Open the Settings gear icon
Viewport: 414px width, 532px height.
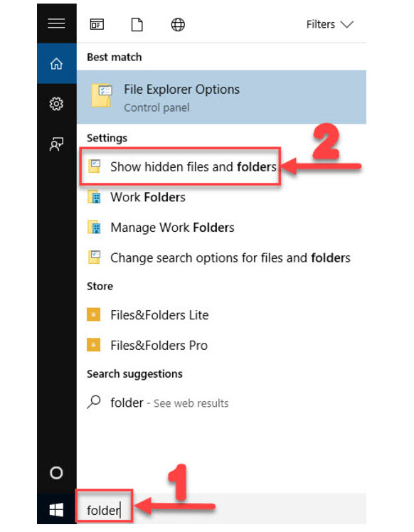point(56,104)
